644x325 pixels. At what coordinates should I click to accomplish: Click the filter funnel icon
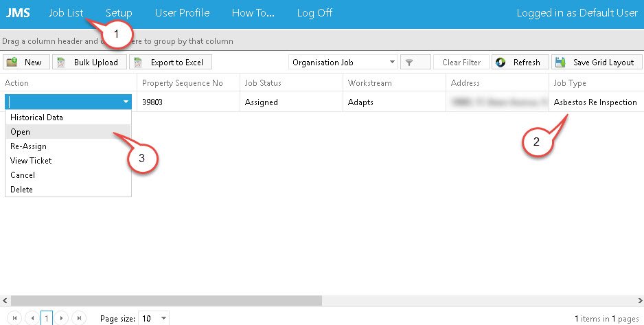tap(409, 63)
